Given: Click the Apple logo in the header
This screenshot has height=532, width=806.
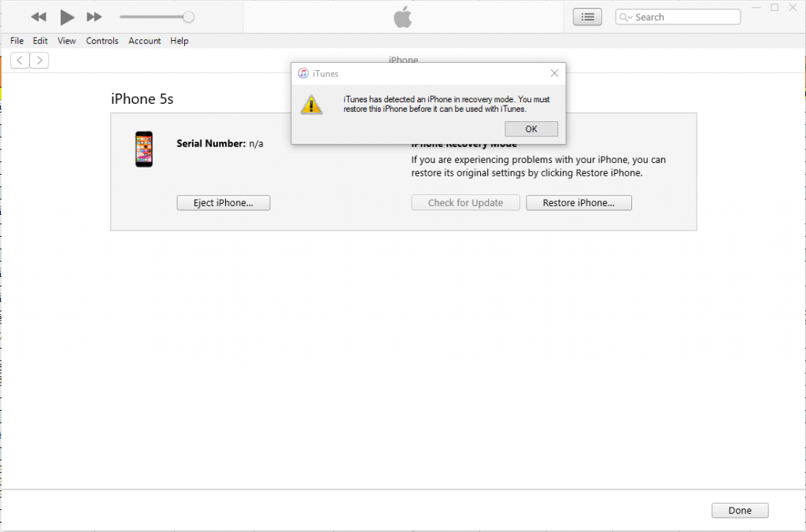Looking at the screenshot, I should click(x=402, y=17).
